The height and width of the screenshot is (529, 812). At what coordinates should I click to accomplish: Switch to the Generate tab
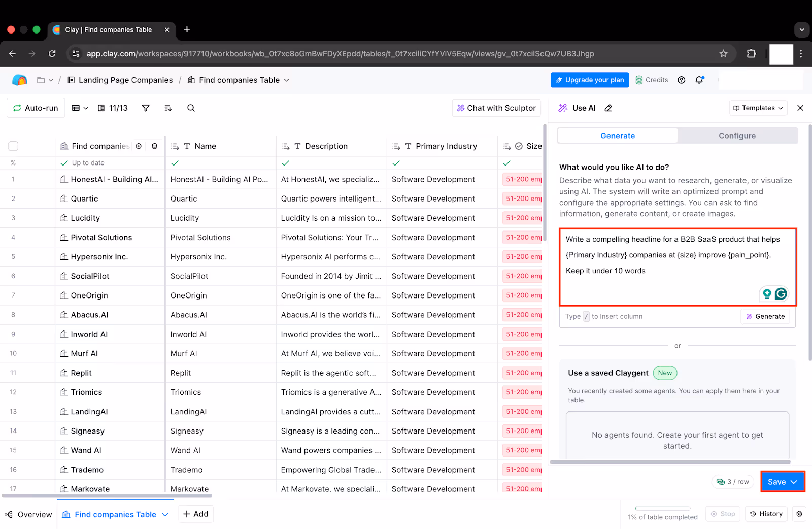pyautogui.click(x=618, y=136)
